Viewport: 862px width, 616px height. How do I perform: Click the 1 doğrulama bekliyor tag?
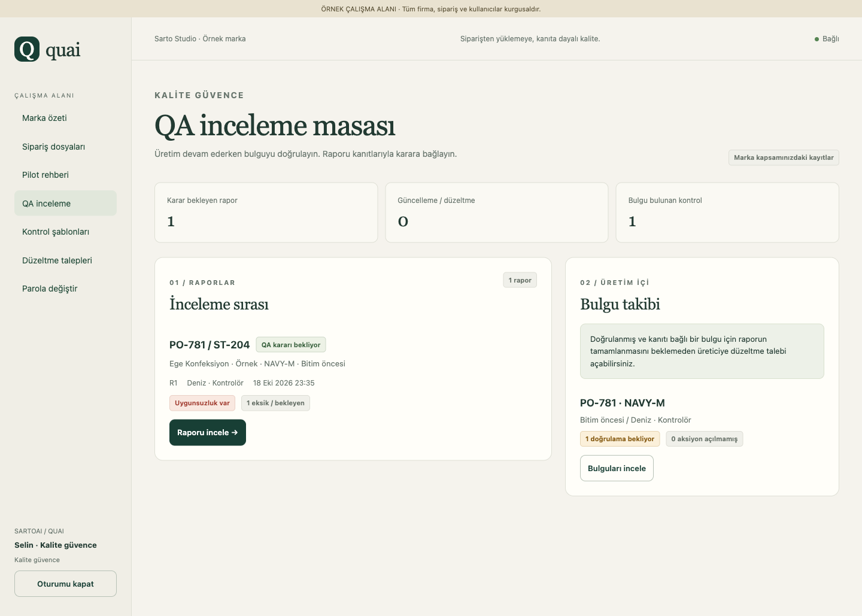[620, 439]
